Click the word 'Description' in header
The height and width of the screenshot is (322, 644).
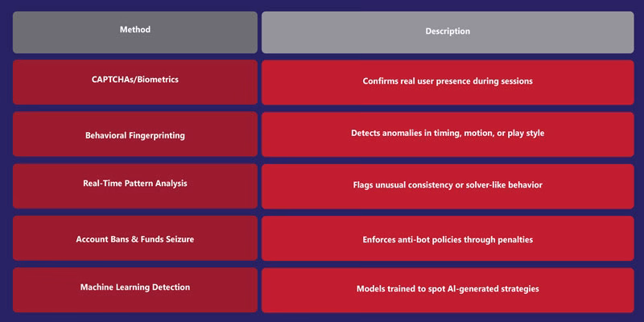click(x=448, y=31)
